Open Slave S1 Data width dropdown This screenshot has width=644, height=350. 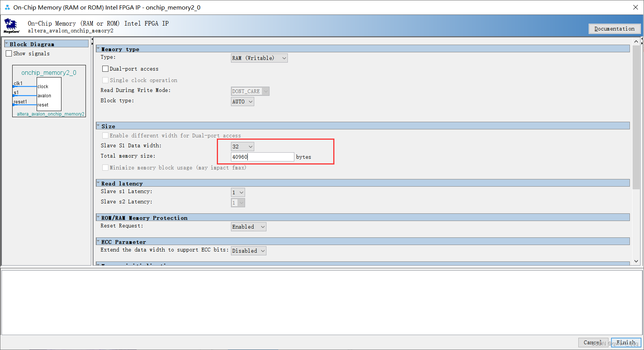[x=242, y=147]
